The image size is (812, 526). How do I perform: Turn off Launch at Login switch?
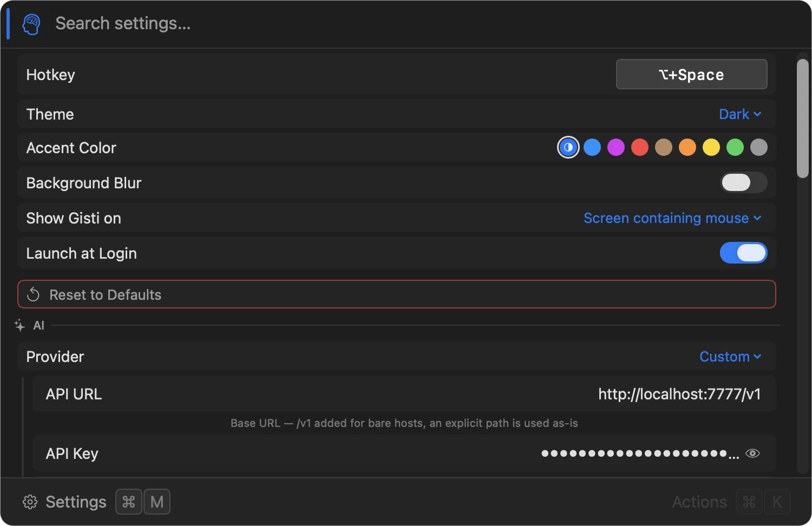[x=744, y=253]
